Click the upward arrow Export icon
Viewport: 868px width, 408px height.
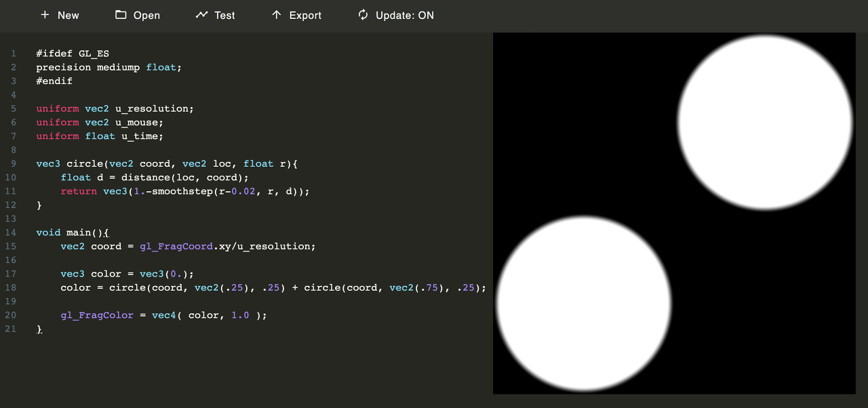pyautogui.click(x=276, y=15)
